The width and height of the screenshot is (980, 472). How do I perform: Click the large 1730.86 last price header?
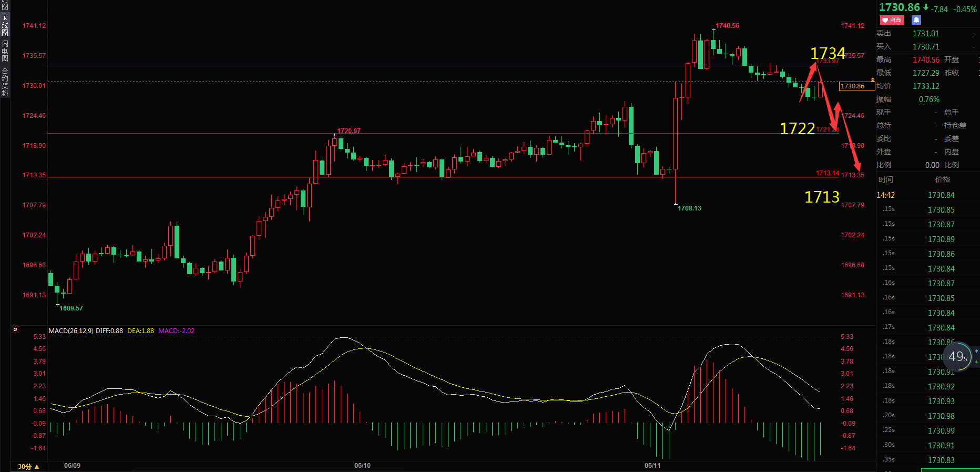coord(900,7)
